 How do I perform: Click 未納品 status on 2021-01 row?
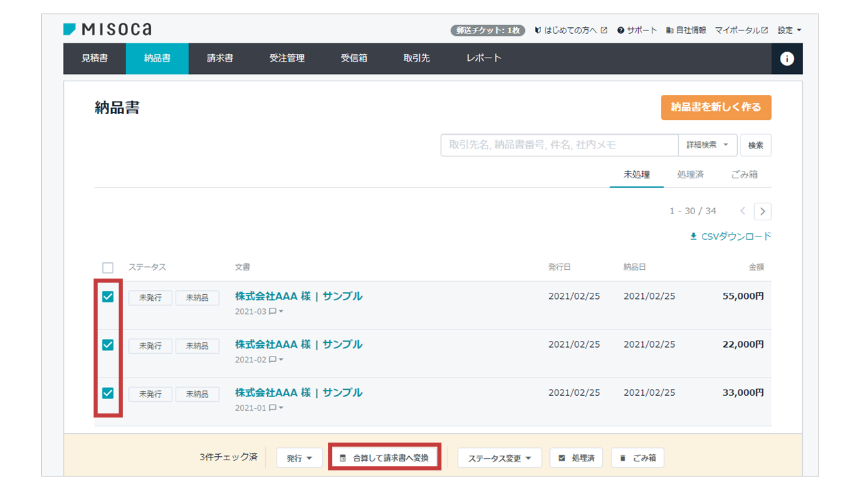[x=197, y=394]
